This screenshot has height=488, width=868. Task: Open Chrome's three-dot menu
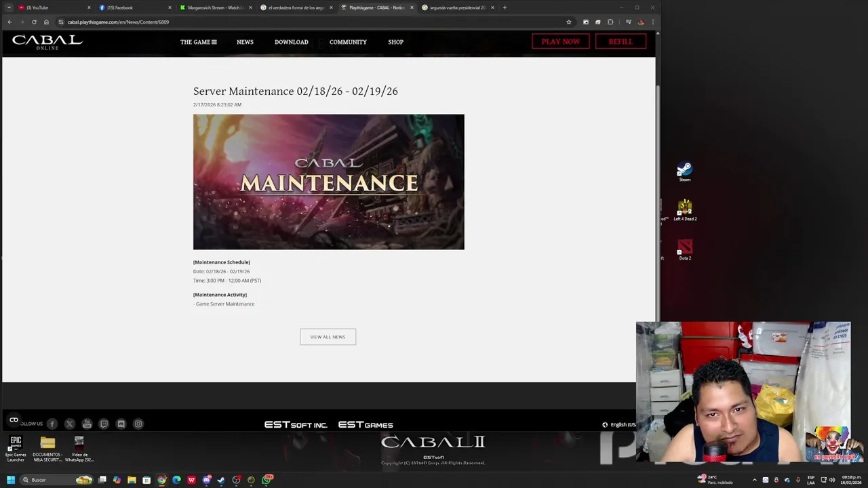tap(652, 22)
